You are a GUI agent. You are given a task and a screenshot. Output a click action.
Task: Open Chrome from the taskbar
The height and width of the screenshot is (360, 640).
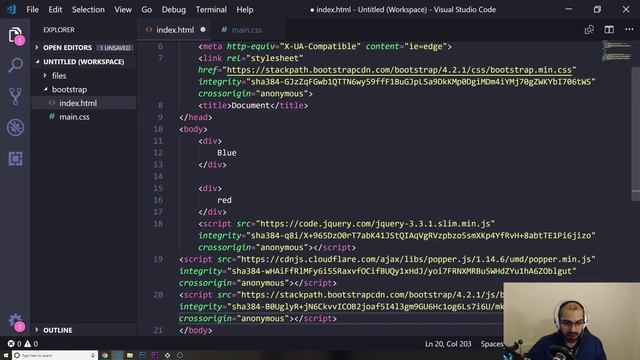point(105,356)
